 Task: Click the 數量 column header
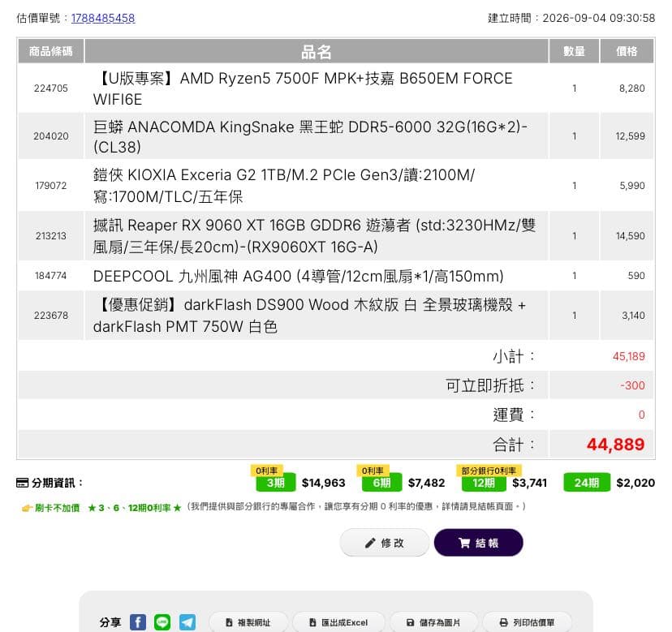[x=574, y=51]
